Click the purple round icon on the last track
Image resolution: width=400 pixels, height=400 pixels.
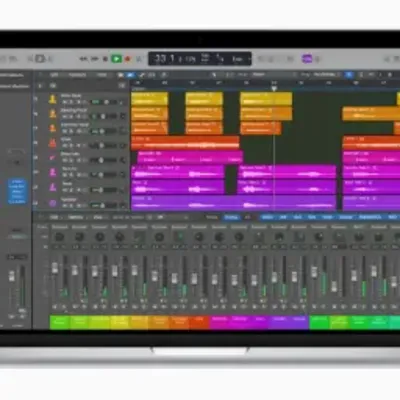click(x=53, y=203)
